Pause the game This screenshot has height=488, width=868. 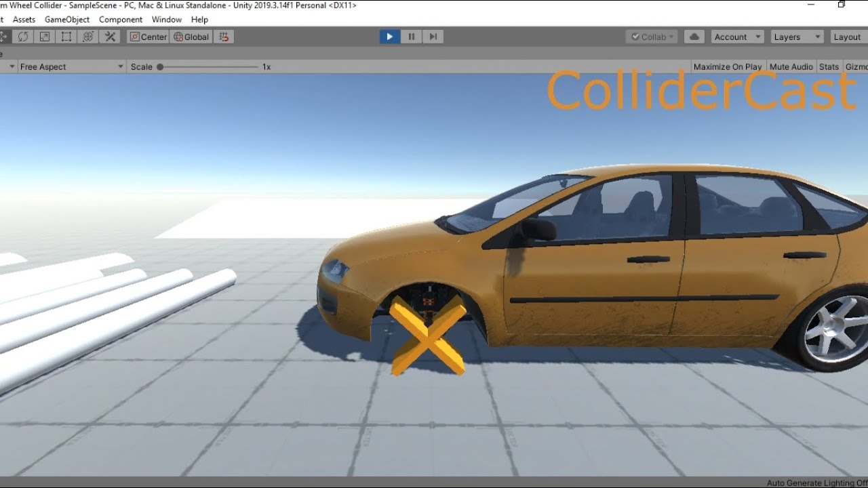pos(411,37)
